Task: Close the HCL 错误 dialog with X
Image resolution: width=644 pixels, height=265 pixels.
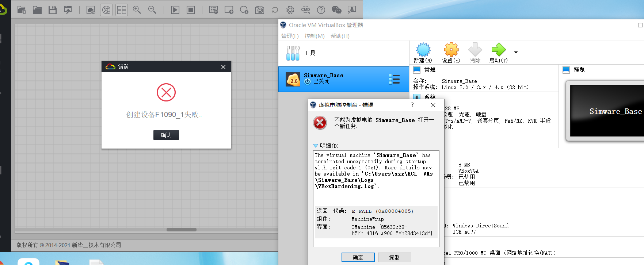Action: (224, 67)
